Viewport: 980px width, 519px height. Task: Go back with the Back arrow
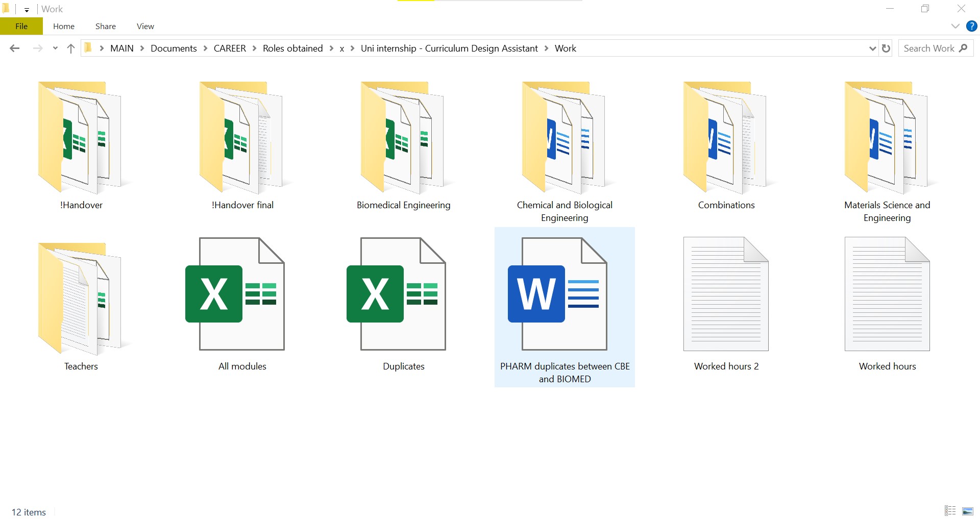click(x=15, y=48)
